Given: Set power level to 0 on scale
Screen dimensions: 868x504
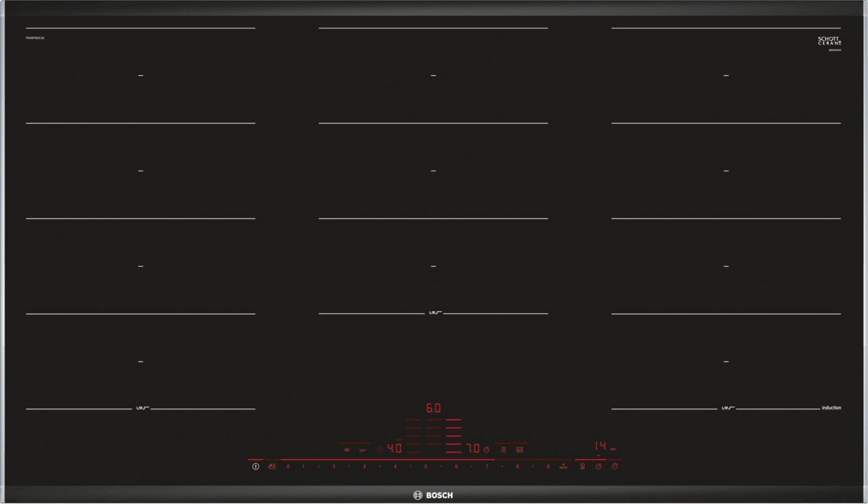Looking at the screenshot, I should pyautogui.click(x=288, y=467).
